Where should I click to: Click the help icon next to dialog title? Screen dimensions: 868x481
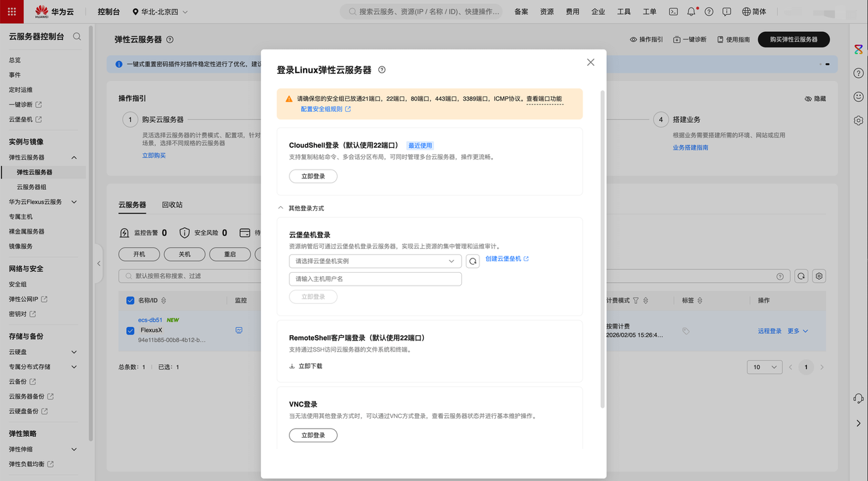pyautogui.click(x=382, y=70)
